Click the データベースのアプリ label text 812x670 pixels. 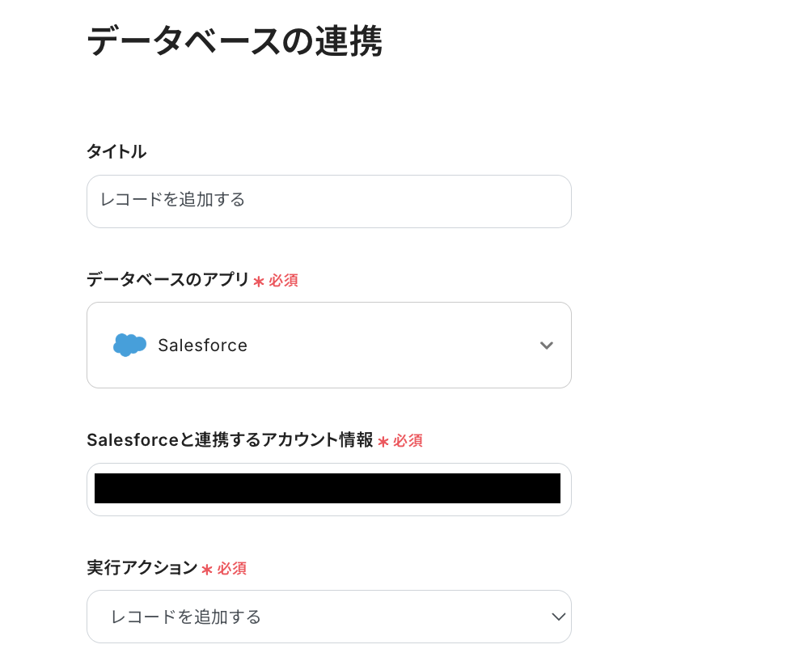pyautogui.click(x=167, y=280)
